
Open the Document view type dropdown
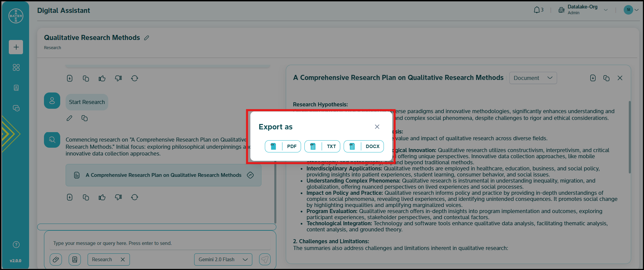(x=533, y=78)
